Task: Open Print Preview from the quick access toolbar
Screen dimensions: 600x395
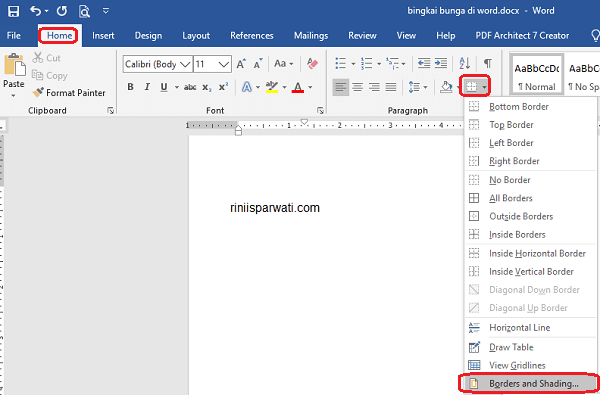Action: [84, 11]
